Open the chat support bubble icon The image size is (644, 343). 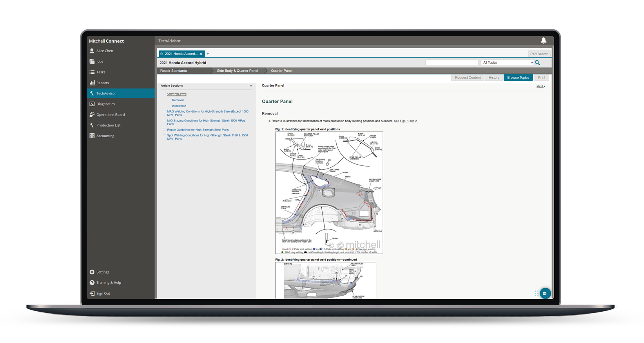coord(545,293)
